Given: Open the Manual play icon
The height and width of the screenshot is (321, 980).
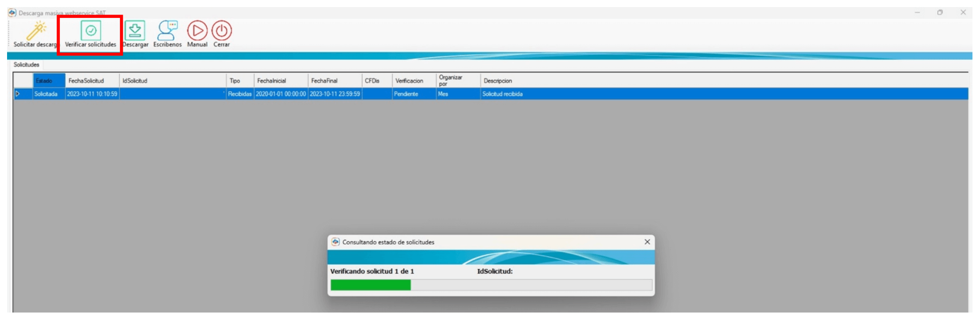Looking at the screenshot, I should [197, 31].
